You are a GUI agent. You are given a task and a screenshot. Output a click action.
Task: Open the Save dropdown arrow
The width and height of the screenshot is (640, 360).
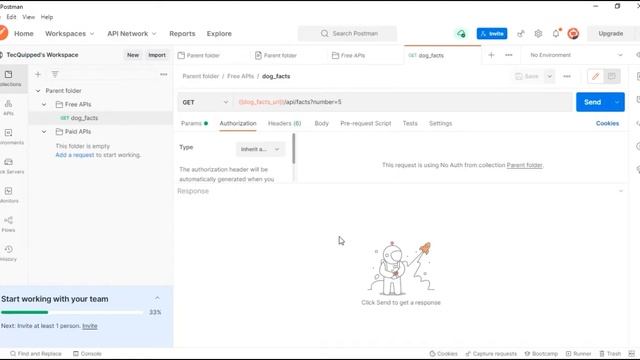[x=549, y=76]
